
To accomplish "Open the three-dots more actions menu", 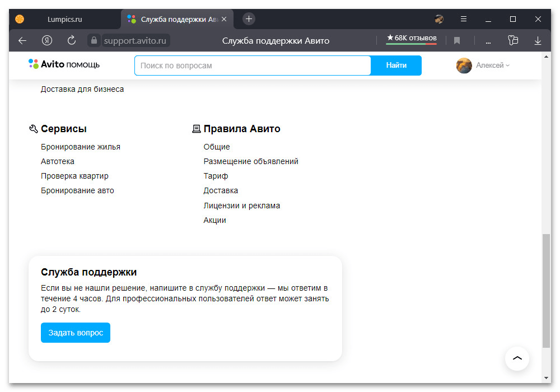I will click(x=488, y=40).
